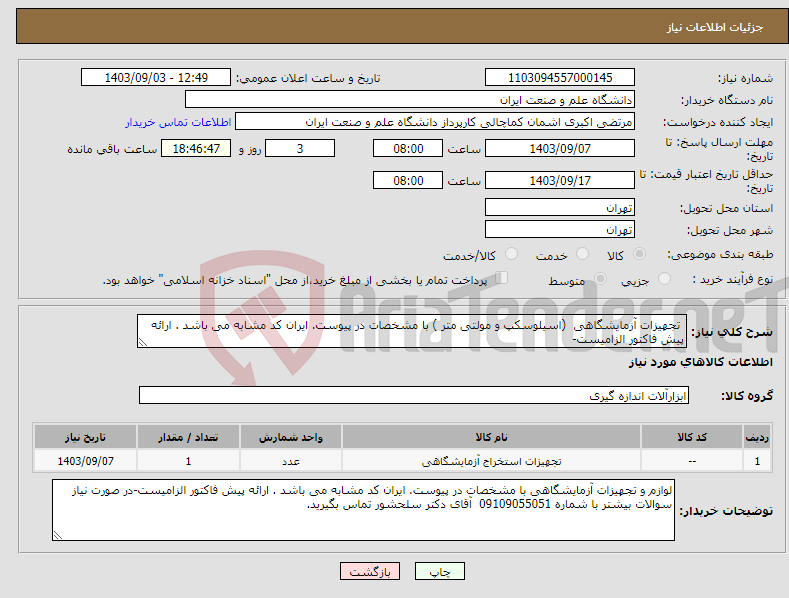
Task: Click the تاریخ نیاز column header
Action: (x=86, y=437)
